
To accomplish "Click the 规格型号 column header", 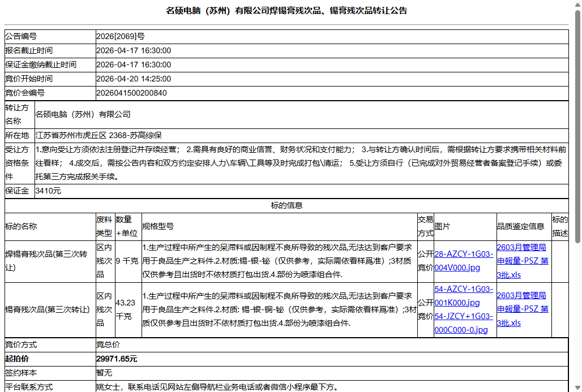I will click(158, 226).
